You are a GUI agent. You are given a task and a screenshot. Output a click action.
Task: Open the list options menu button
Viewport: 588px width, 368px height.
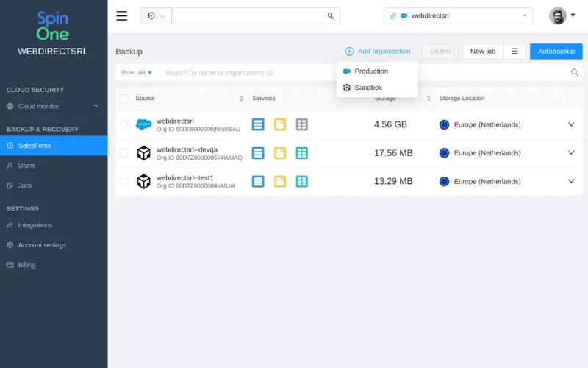[514, 52]
